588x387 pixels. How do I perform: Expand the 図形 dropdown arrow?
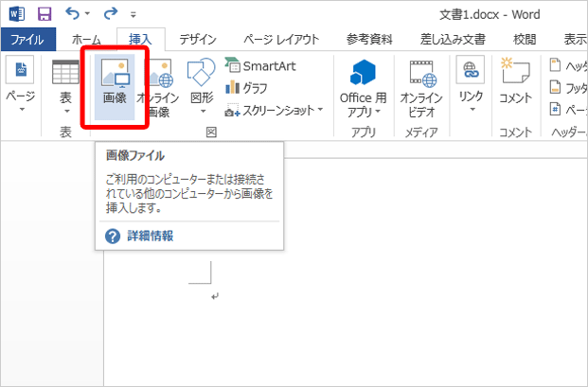click(203, 112)
